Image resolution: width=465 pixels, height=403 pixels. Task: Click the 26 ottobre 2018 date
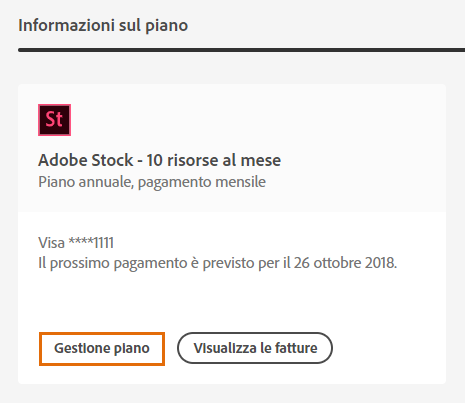point(346,263)
